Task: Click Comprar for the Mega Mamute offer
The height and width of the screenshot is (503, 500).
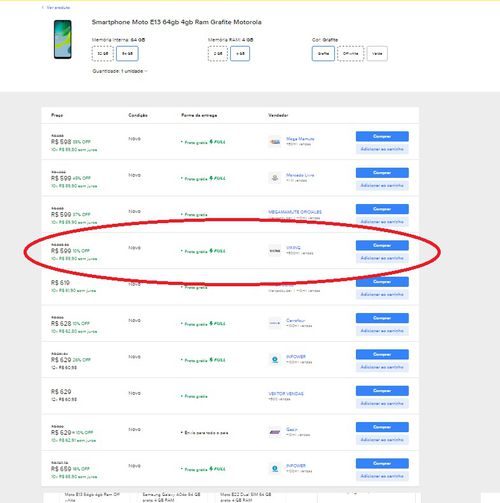Action: click(x=382, y=136)
